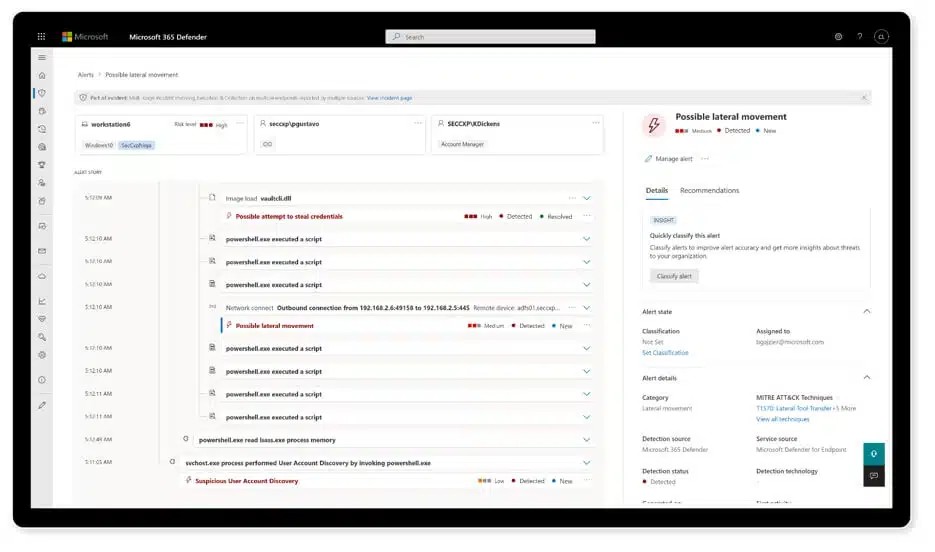The image size is (935, 552).
Task: Switch to the Recommendations tab
Action: click(709, 191)
